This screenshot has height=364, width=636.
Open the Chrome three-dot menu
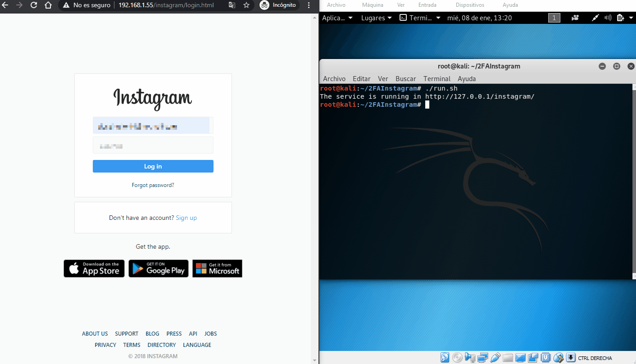click(309, 5)
